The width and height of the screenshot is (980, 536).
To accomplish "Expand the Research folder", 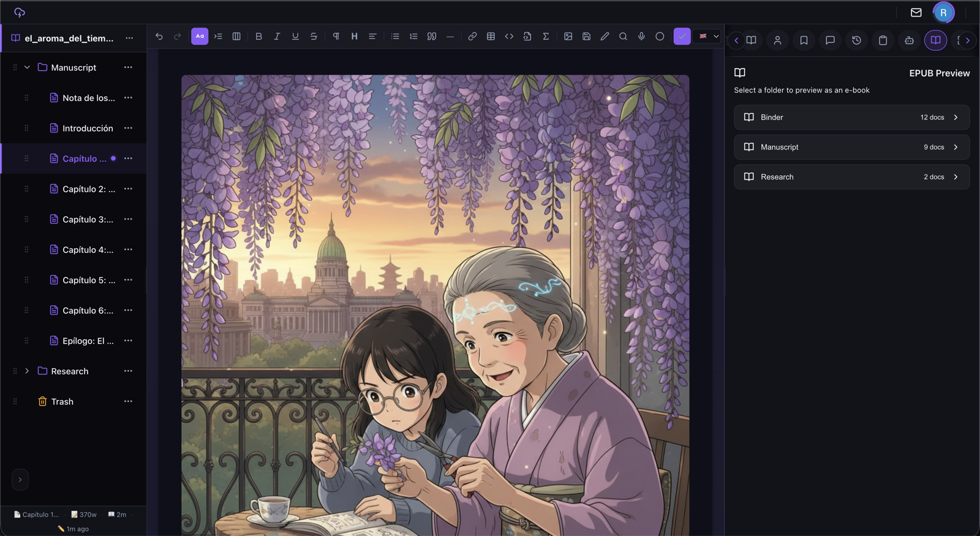I will (x=27, y=371).
